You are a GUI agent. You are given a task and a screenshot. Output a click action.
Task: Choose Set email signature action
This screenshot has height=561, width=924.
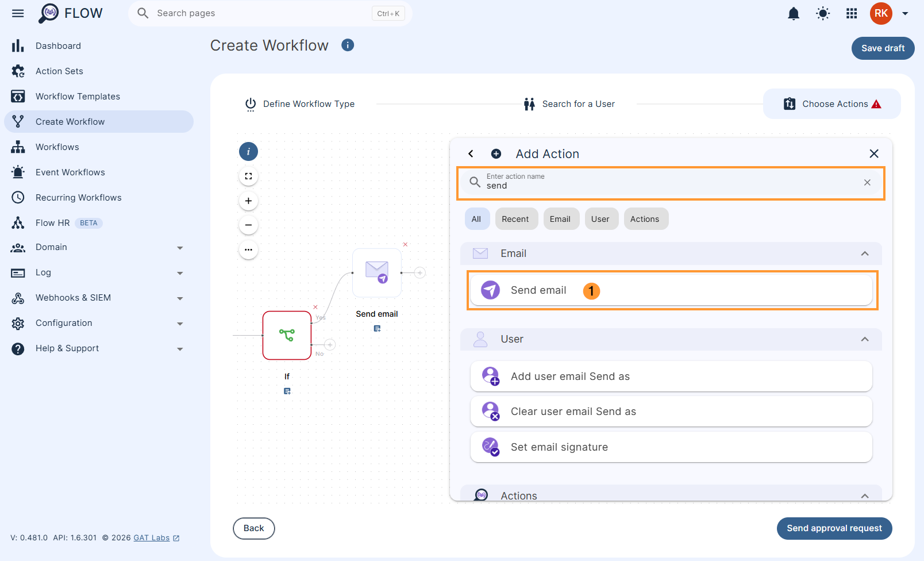coord(671,447)
